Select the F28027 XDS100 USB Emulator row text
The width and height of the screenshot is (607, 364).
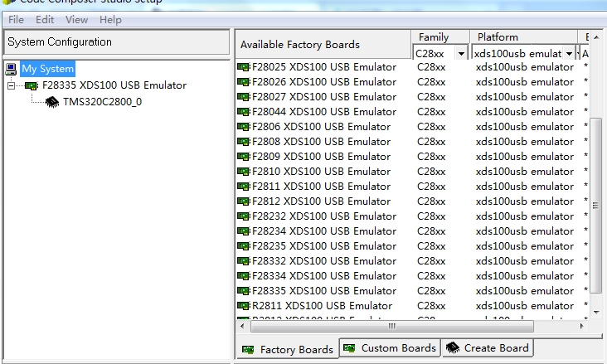[324, 97]
